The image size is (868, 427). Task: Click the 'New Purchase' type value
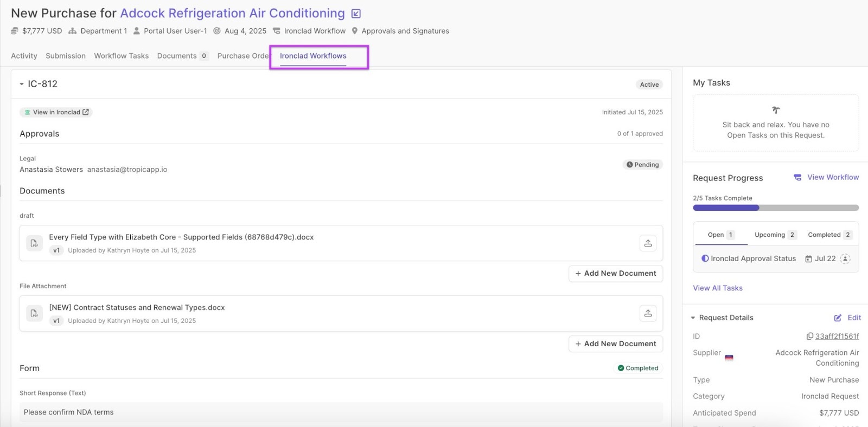(834, 380)
